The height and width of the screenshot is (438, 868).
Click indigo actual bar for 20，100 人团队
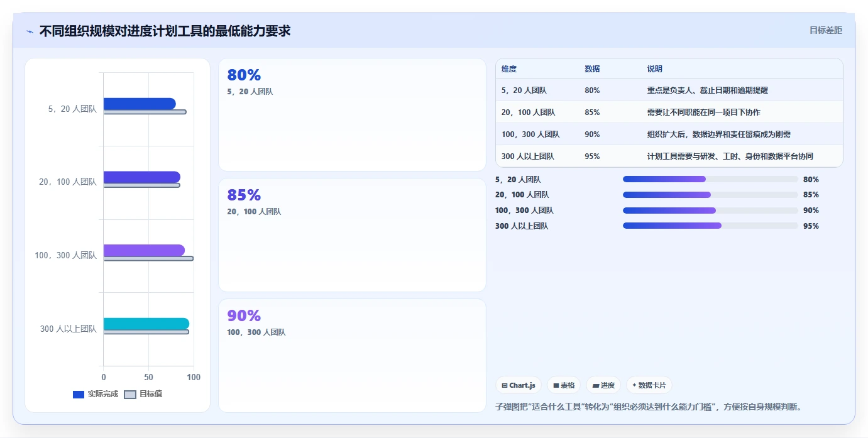point(142,177)
